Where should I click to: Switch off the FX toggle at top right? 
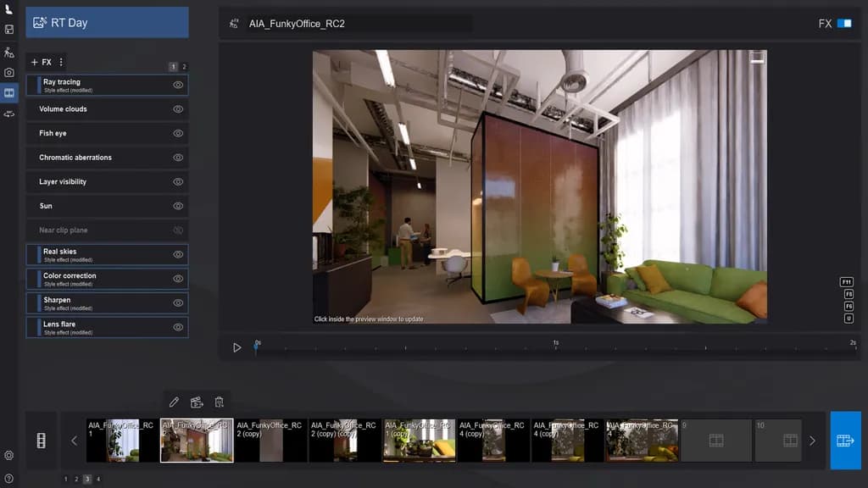844,24
